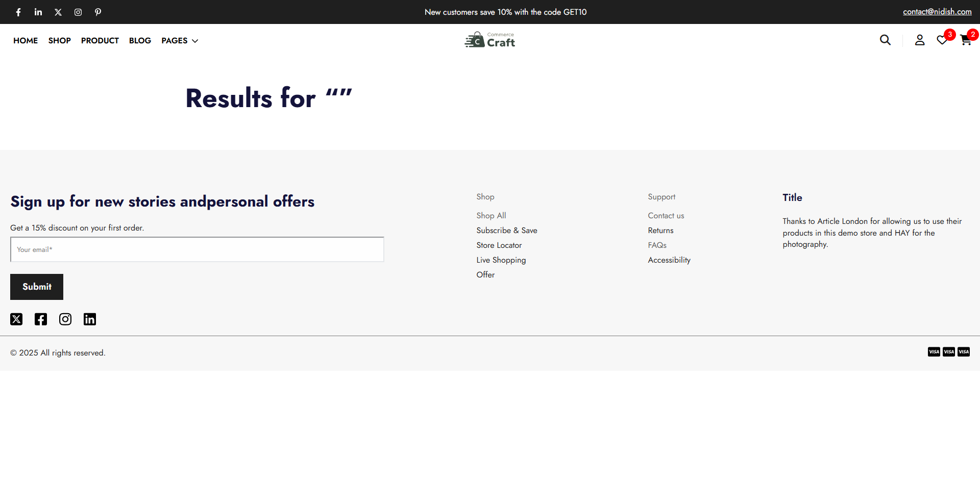Click the Shop footer column heading
This screenshot has width=980, height=482.
pyautogui.click(x=485, y=197)
